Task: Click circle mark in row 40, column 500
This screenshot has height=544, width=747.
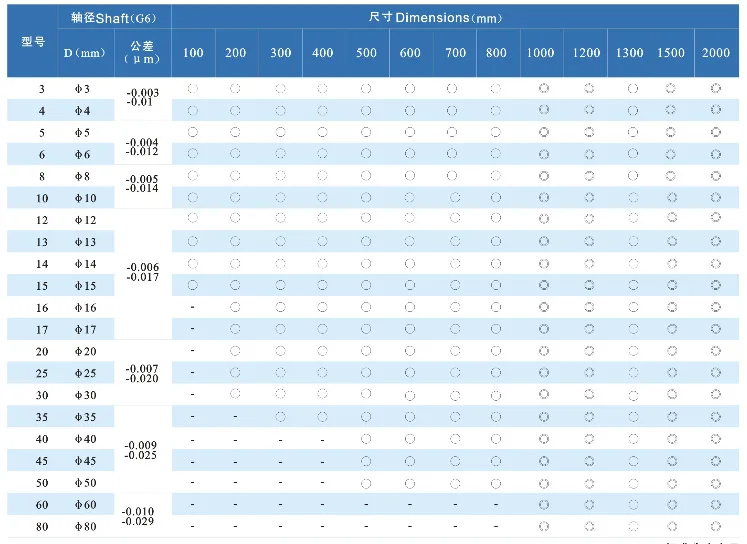Action: [x=366, y=439]
